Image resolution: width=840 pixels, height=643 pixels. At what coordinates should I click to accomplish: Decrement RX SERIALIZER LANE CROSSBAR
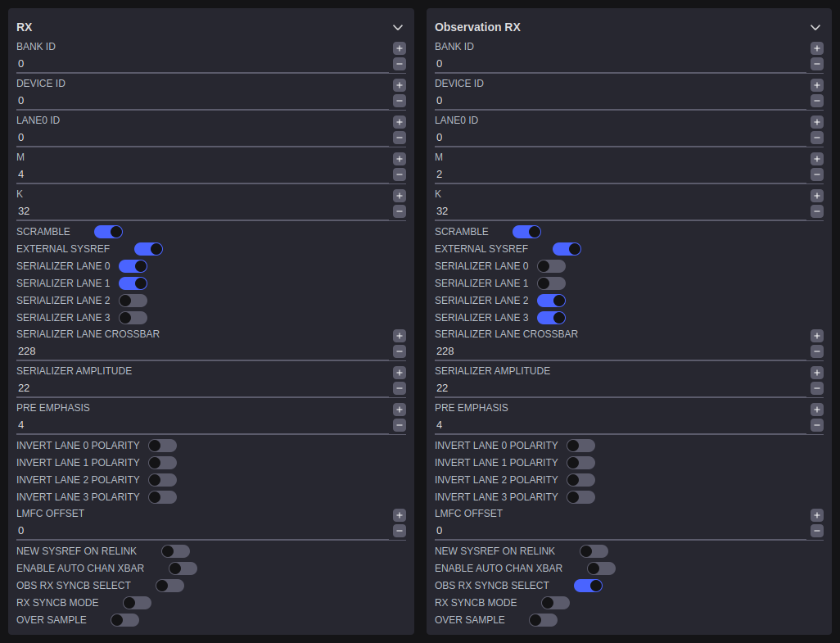pos(399,351)
